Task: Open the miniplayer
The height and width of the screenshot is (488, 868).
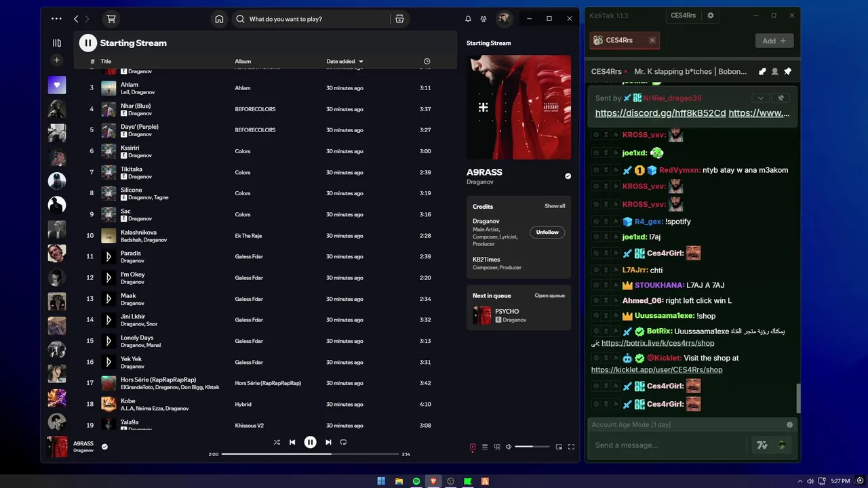Action: pos(559,447)
